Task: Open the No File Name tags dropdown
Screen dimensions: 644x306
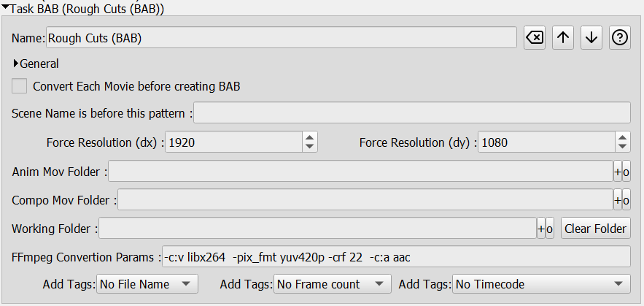Action: (147, 284)
